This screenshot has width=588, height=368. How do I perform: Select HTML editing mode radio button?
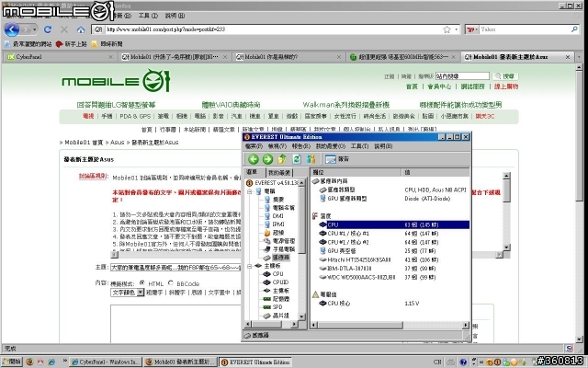coord(142,282)
